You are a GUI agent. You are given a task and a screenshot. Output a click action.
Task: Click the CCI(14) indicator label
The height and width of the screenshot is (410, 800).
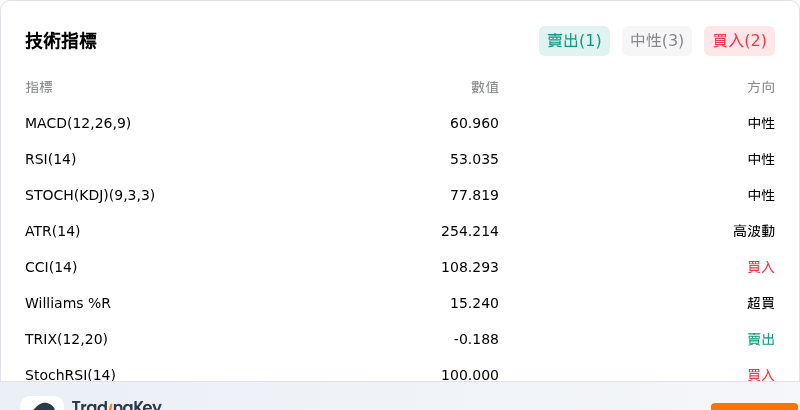pyautogui.click(x=51, y=267)
